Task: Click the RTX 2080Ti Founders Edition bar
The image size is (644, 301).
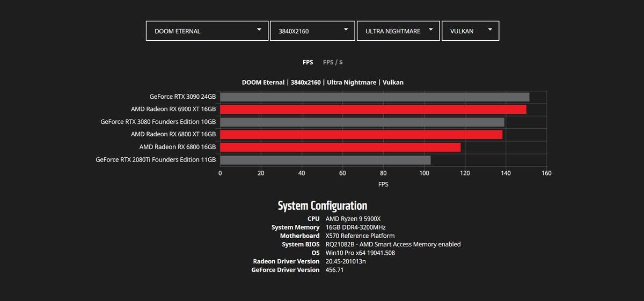Action: pos(325,160)
